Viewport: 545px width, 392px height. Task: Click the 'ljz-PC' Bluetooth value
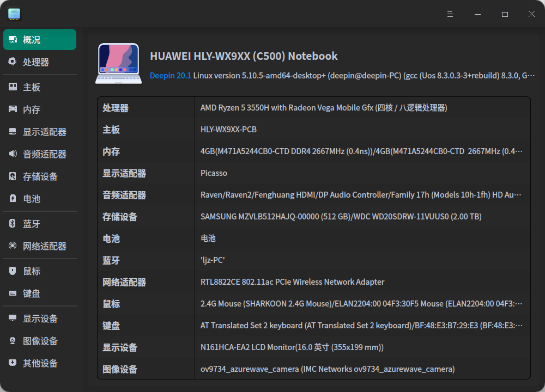click(213, 260)
